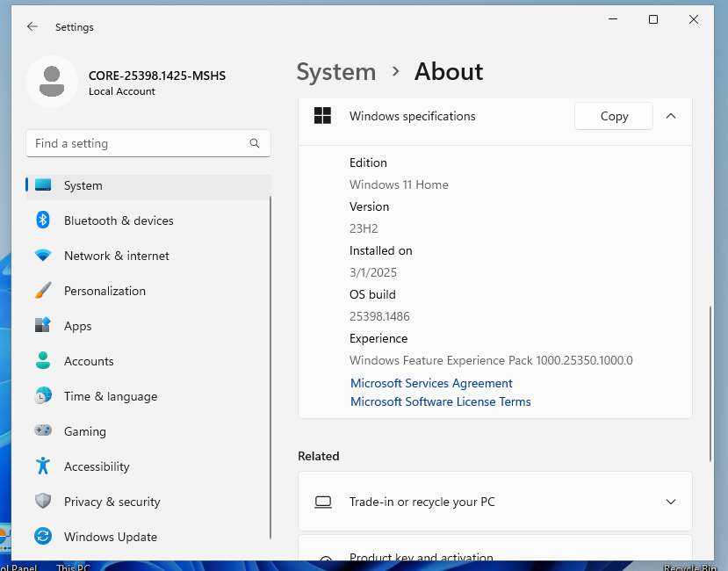The image size is (728, 571).
Task: Open Microsoft Services Agreement link
Action: pos(431,383)
